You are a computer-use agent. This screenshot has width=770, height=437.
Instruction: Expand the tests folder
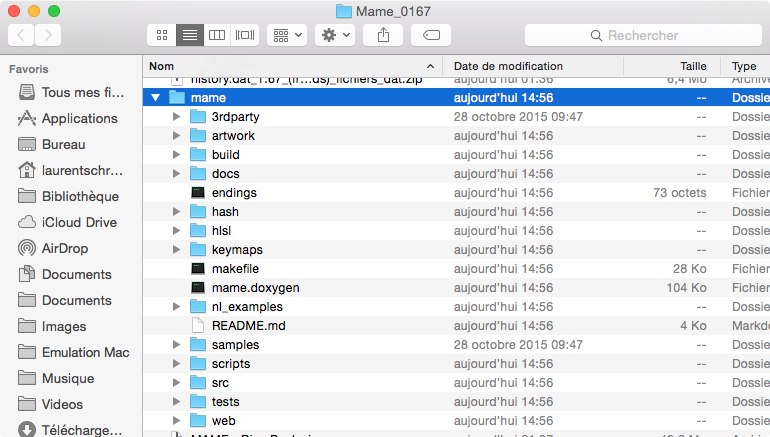[x=176, y=402]
